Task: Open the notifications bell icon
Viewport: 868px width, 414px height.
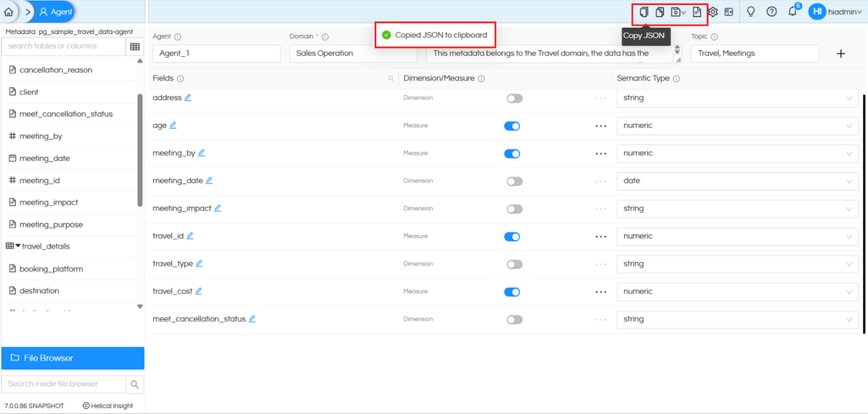Action: pyautogui.click(x=792, y=12)
